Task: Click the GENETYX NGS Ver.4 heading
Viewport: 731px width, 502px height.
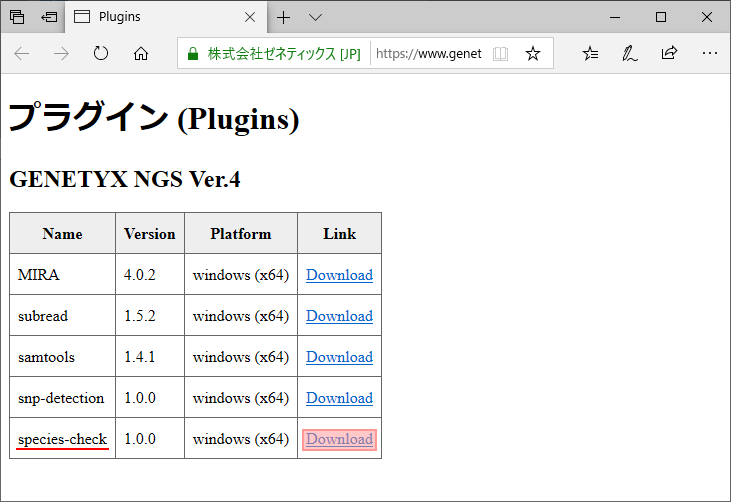Action: click(x=125, y=179)
